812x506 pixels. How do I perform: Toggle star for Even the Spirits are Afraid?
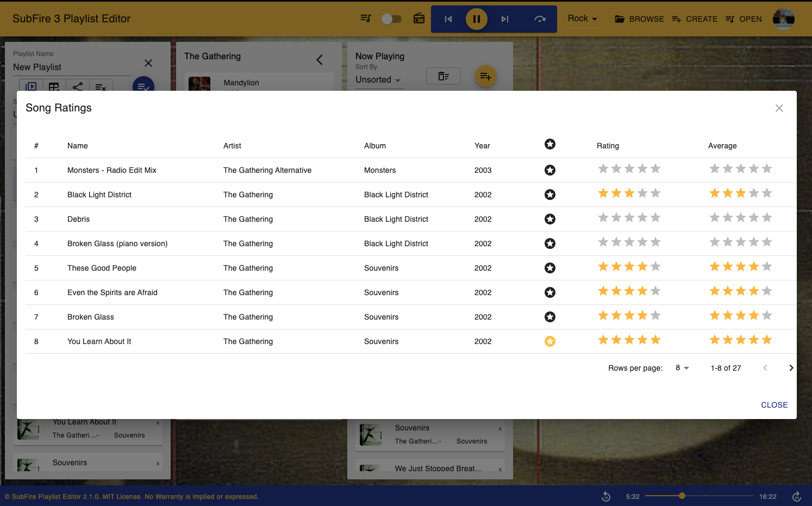pos(550,292)
